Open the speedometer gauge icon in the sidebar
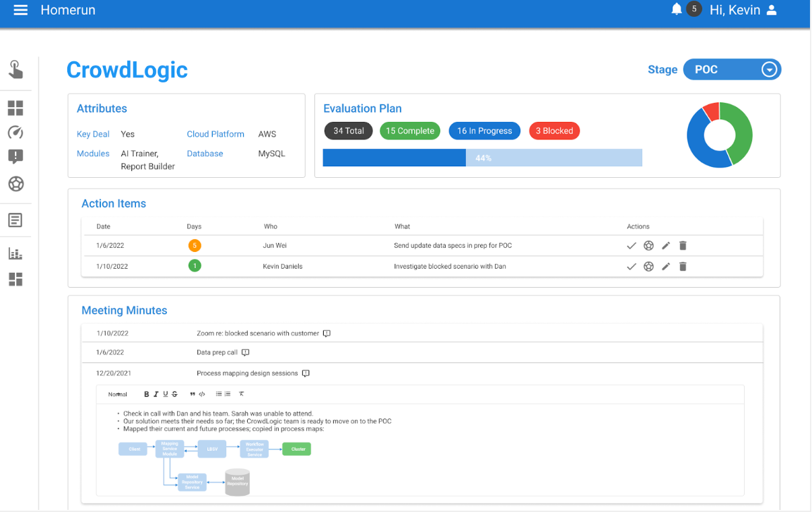Screen dimensions: 812x512 [15, 132]
